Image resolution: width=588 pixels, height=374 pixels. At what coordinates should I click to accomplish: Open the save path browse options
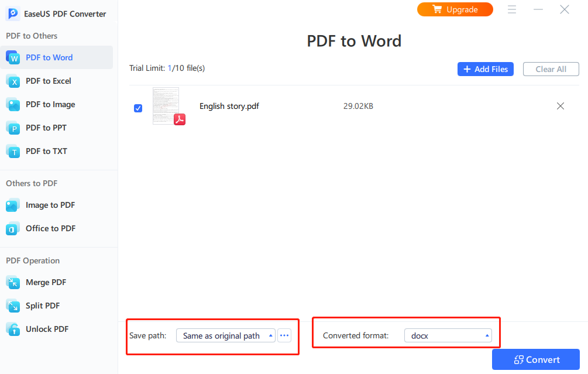click(284, 335)
